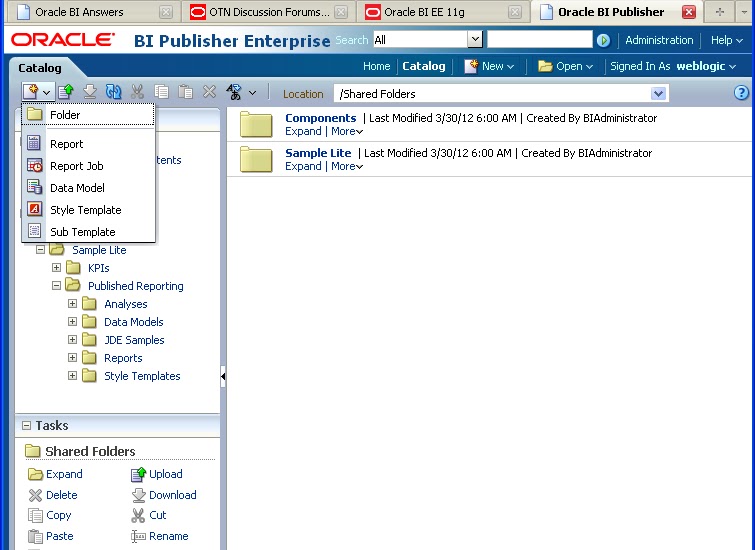Click the Delete X toolbar icon
Screen dimensions: 755x550
coord(209,91)
